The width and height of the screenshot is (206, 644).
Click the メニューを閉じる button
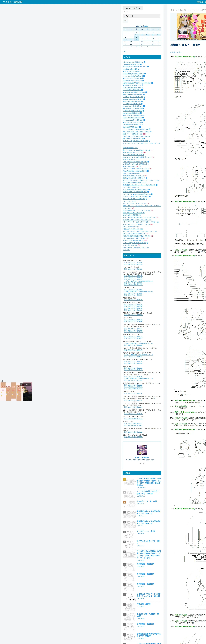click(133, 8)
